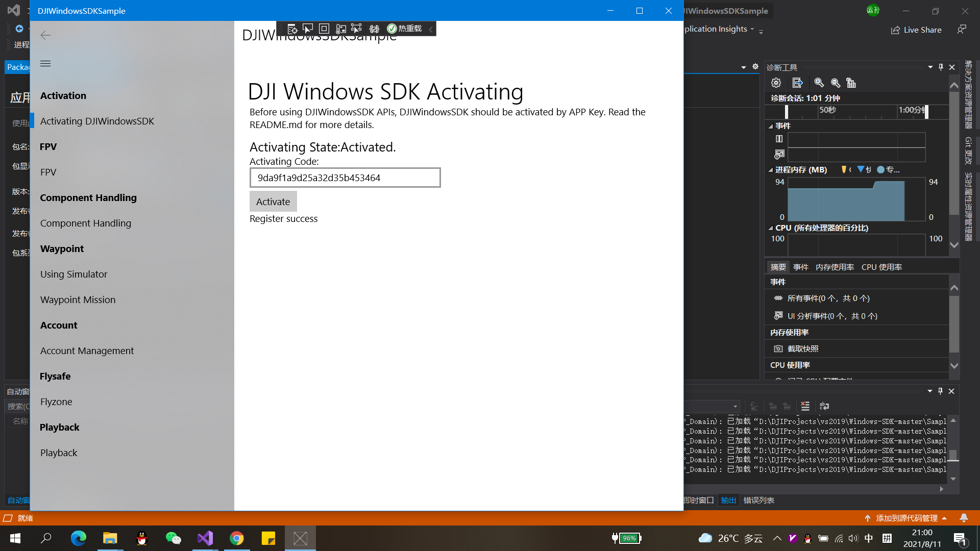980x551 pixels.
Task: Click the Activate button
Action: coord(273,201)
